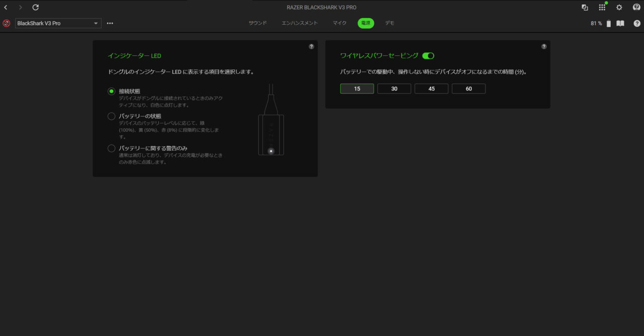
Task: Show help for the ワイヤレスパワーセービング panel
Action: point(544,46)
